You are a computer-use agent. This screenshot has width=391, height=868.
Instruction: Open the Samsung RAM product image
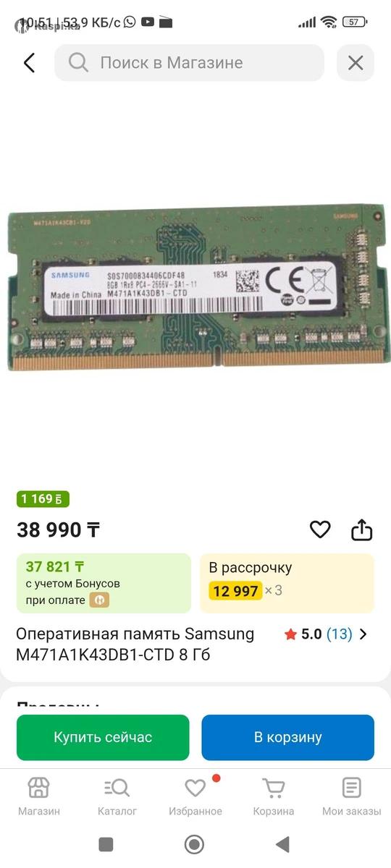pyautogui.click(x=195, y=287)
